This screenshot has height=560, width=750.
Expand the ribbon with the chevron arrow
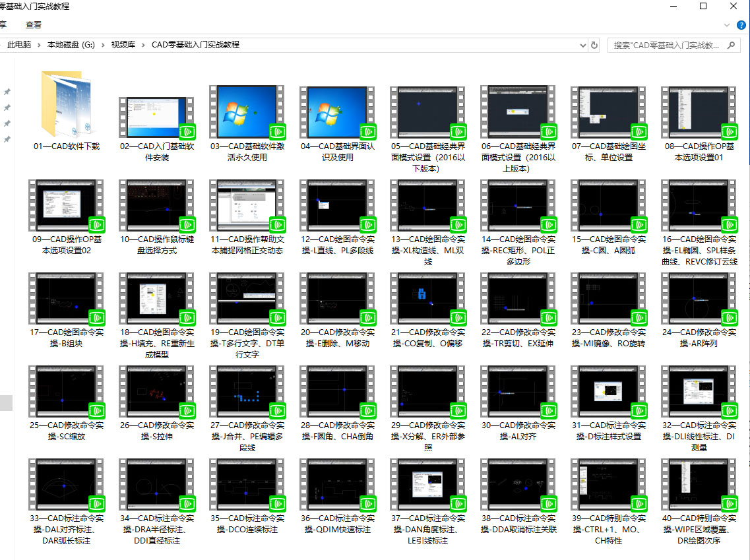coord(727,25)
